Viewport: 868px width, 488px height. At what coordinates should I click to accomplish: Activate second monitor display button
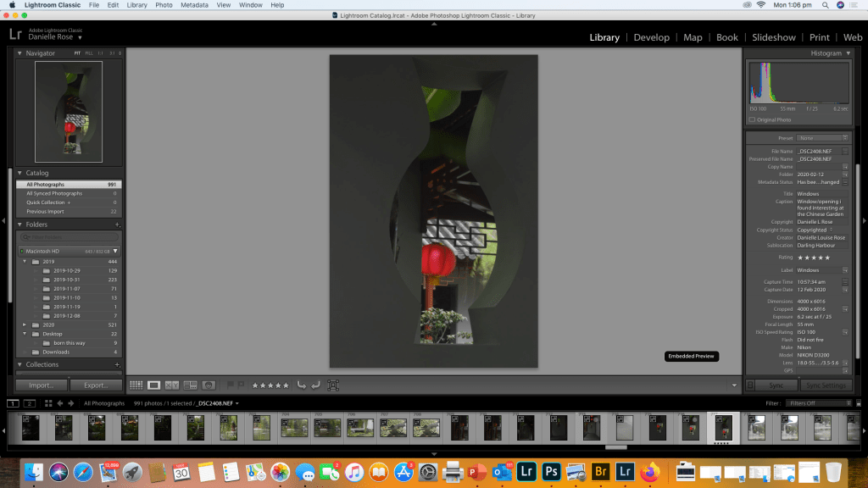point(30,403)
